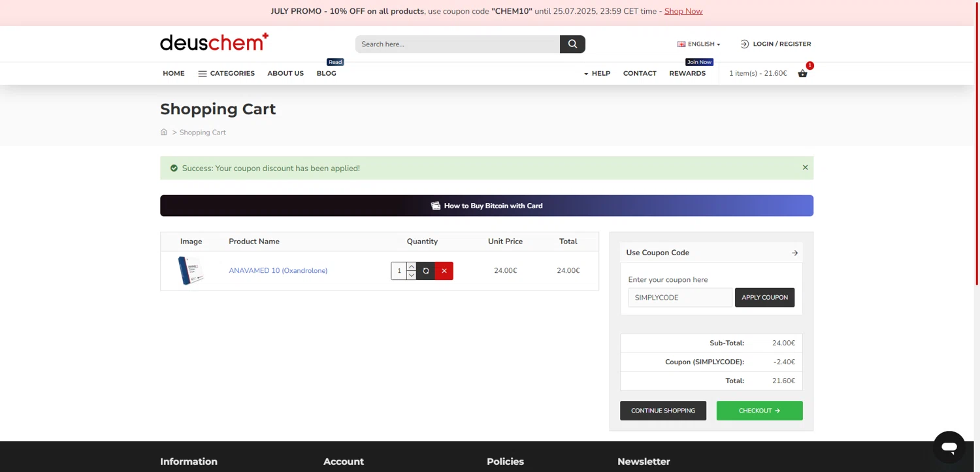
Task: Select the Sub-Total 24.00€ value
Action: [x=783, y=343]
